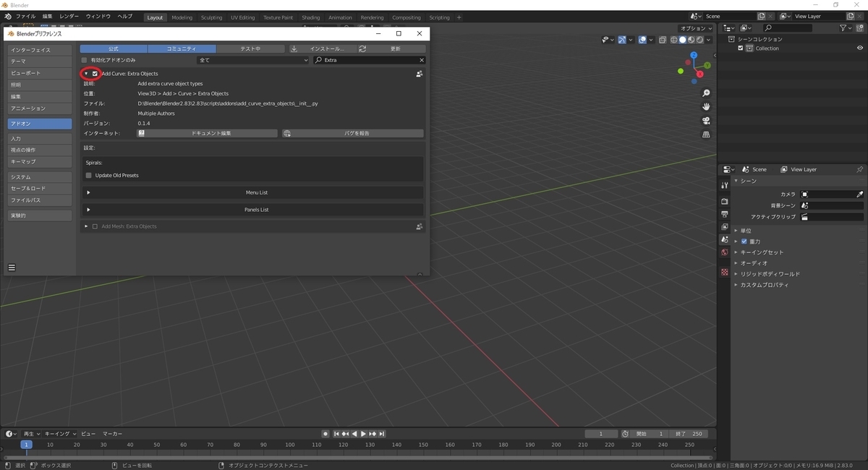This screenshot has width=868, height=470.
Task: Select the 公式 add-on filter
Action: pyautogui.click(x=114, y=48)
